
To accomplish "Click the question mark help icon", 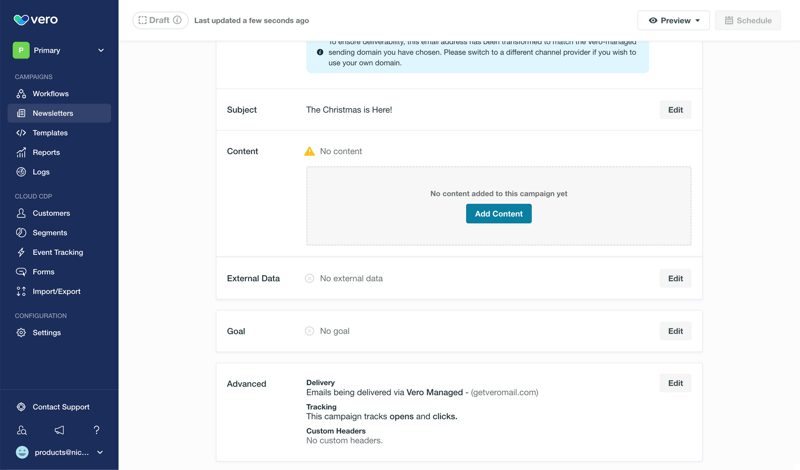I will coord(96,430).
